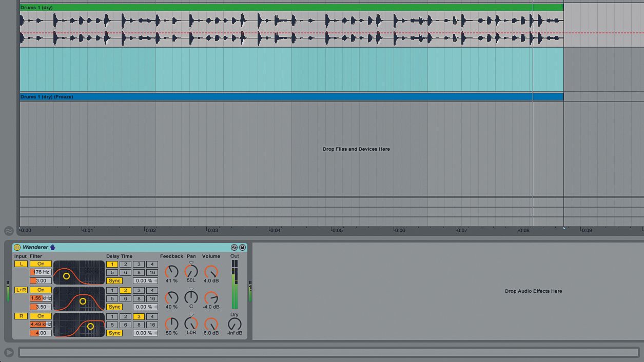Click the 176 Hz filter frequency field
Screen dimensions: 644x362
[41, 272]
